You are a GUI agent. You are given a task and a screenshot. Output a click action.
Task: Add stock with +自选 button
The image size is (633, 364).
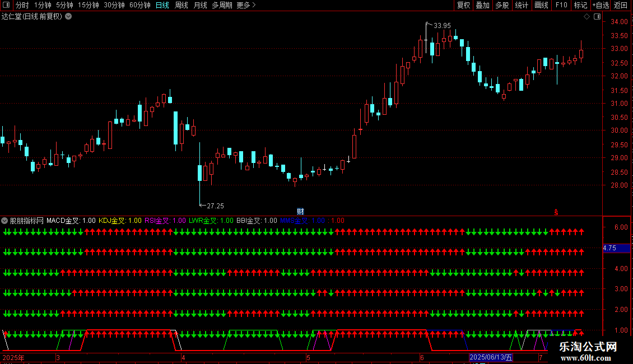click(x=601, y=5)
